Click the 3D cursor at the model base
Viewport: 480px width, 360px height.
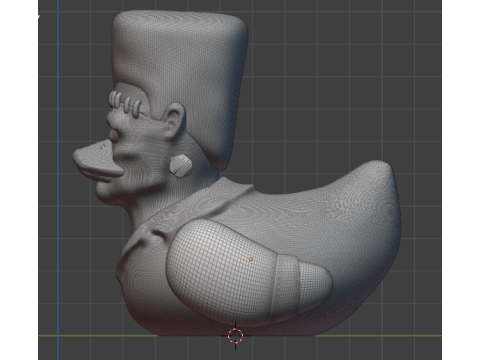[x=236, y=336]
